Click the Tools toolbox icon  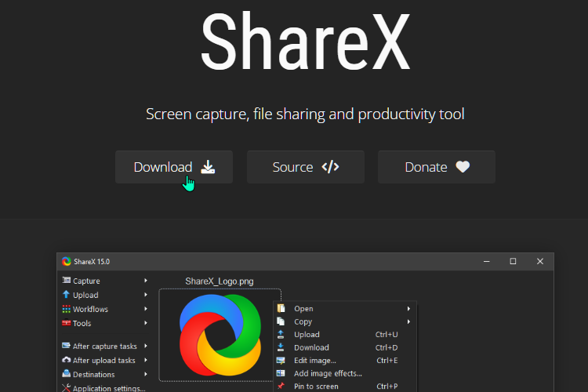pos(67,322)
